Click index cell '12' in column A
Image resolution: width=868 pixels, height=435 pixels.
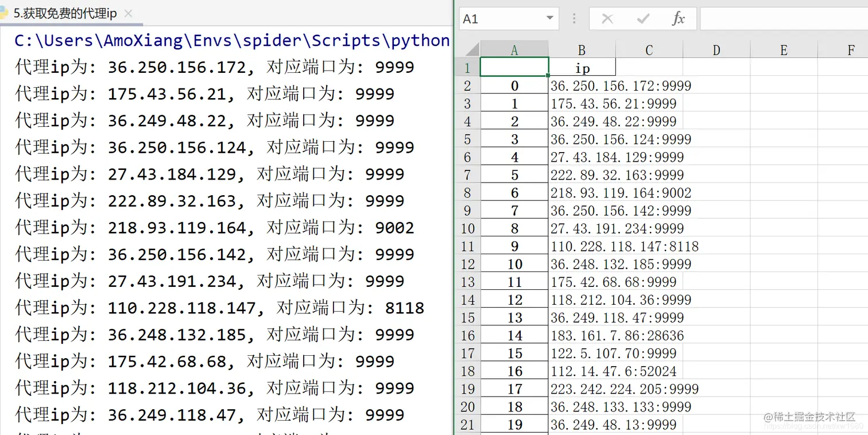coord(514,300)
